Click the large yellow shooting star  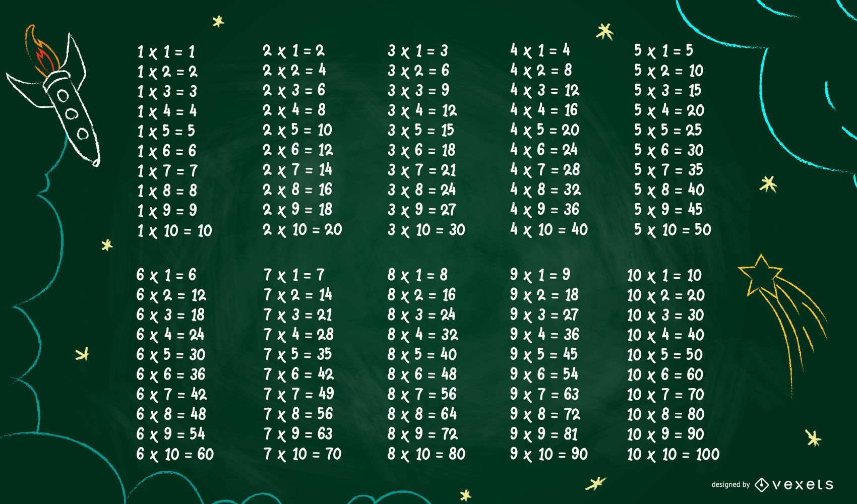click(x=761, y=274)
